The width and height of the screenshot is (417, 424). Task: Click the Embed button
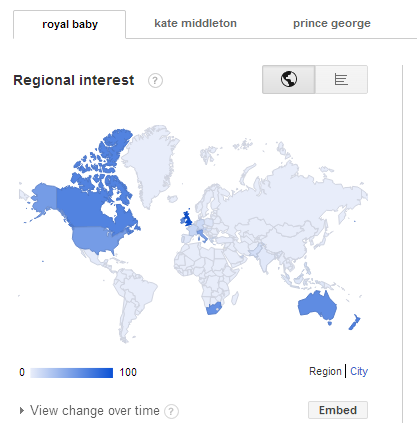338,410
